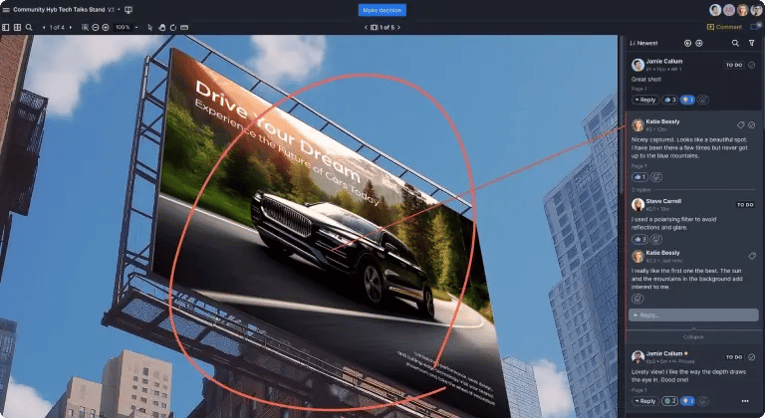Click the zoom-to-area icon
This screenshot has height=418, width=765.
point(85,27)
